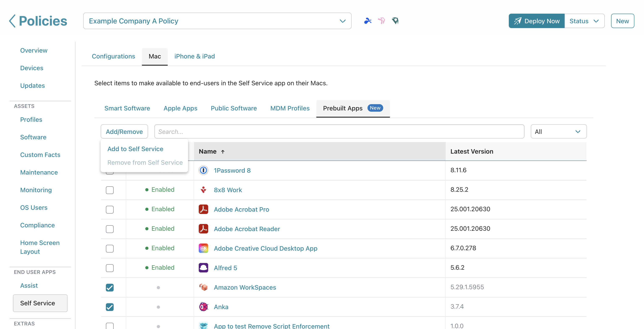
Task: Open the Adobe Acrobat Reader link
Action: tap(247, 229)
